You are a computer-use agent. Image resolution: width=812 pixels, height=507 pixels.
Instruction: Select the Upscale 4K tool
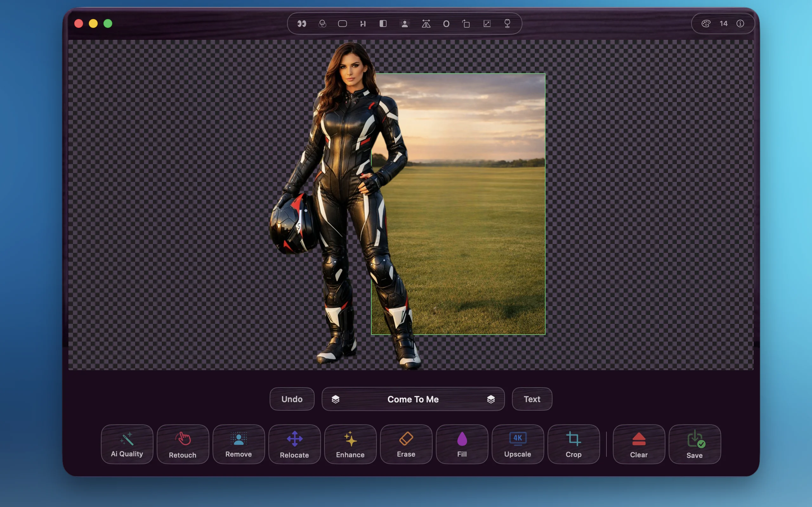(517, 444)
